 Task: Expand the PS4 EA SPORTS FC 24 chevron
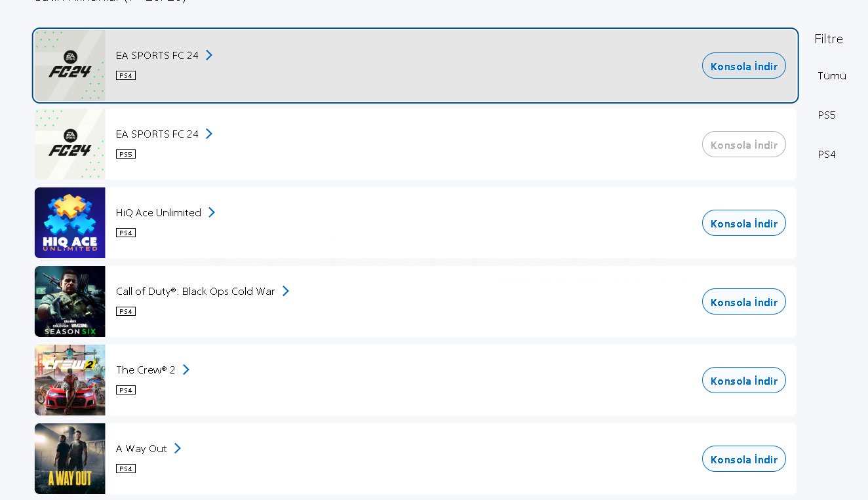click(209, 55)
